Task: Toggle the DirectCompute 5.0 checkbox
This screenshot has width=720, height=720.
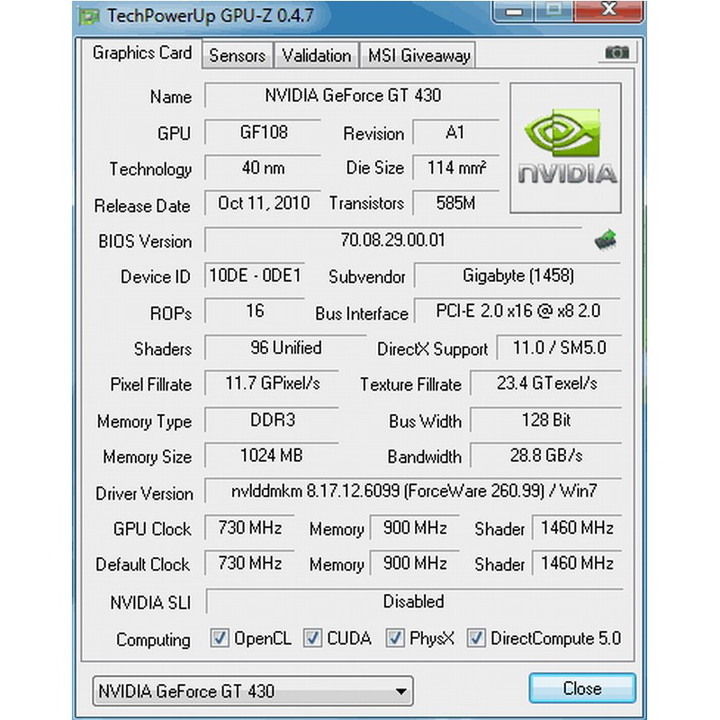Action: coord(476,638)
